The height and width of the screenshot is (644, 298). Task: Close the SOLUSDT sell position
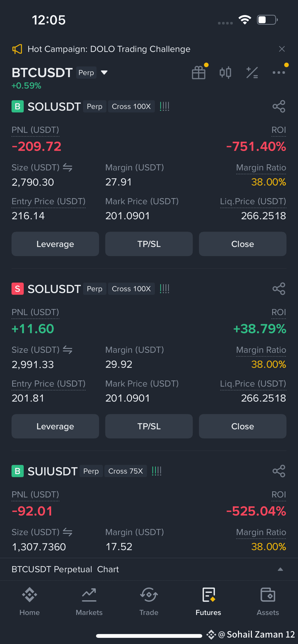pos(243,426)
